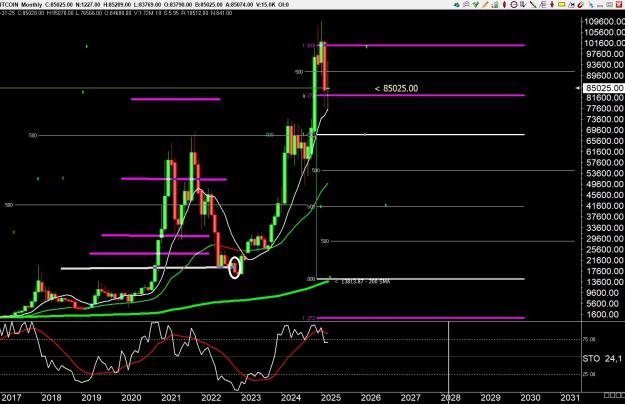The width and height of the screenshot is (625, 404).
Task: Click the small squares icon at bottom-right corner
Action: (x=614, y=395)
